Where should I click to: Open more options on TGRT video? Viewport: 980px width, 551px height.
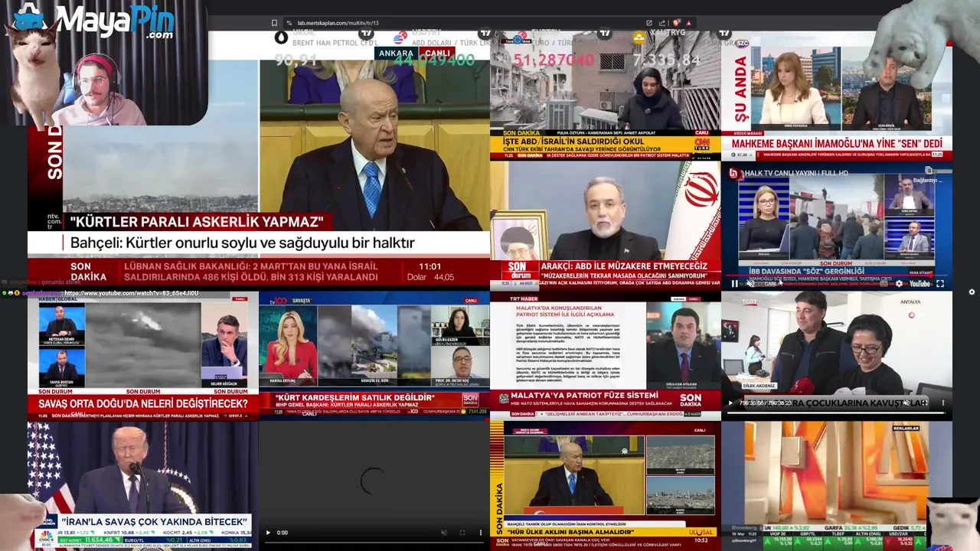pos(942,403)
